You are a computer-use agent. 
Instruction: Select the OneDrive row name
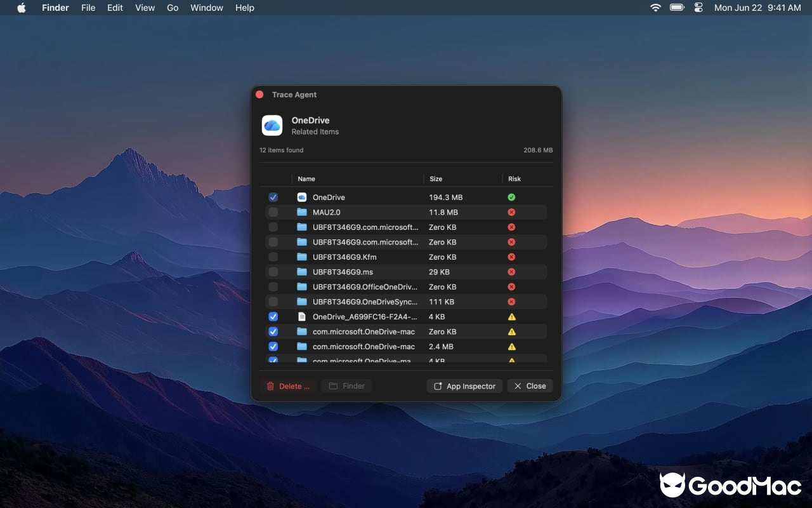(x=329, y=197)
